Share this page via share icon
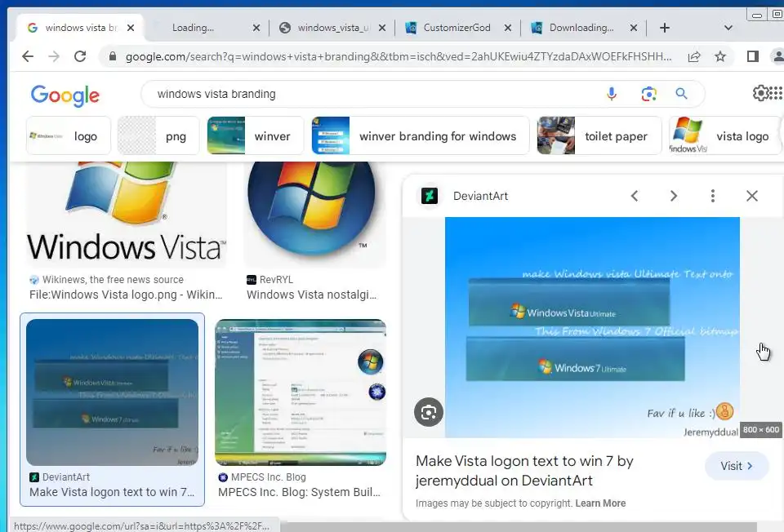The height and width of the screenshot is (532, 784). pyautogui.click(x=694, y=56)
